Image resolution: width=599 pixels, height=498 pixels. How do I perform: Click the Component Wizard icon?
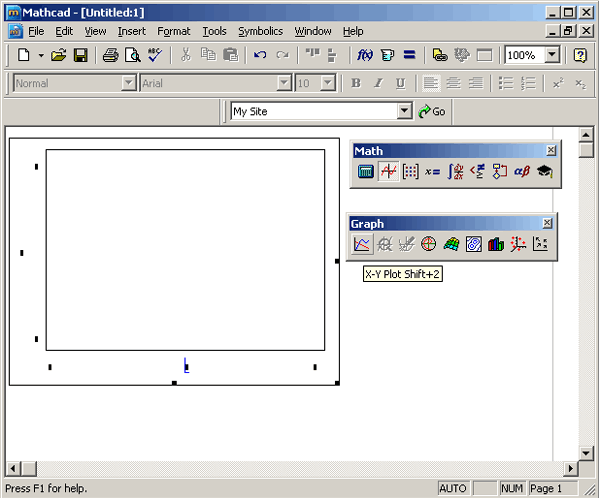(462, 55)
